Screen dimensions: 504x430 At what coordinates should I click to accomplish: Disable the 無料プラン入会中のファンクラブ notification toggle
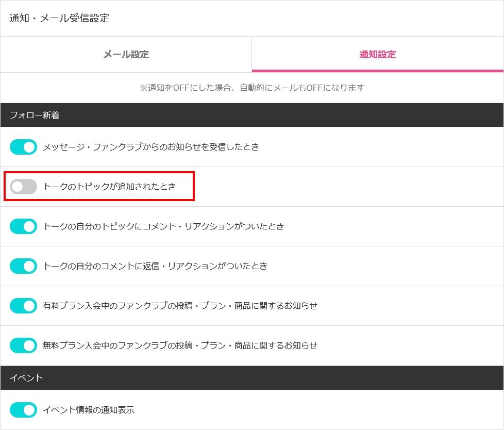24,345
